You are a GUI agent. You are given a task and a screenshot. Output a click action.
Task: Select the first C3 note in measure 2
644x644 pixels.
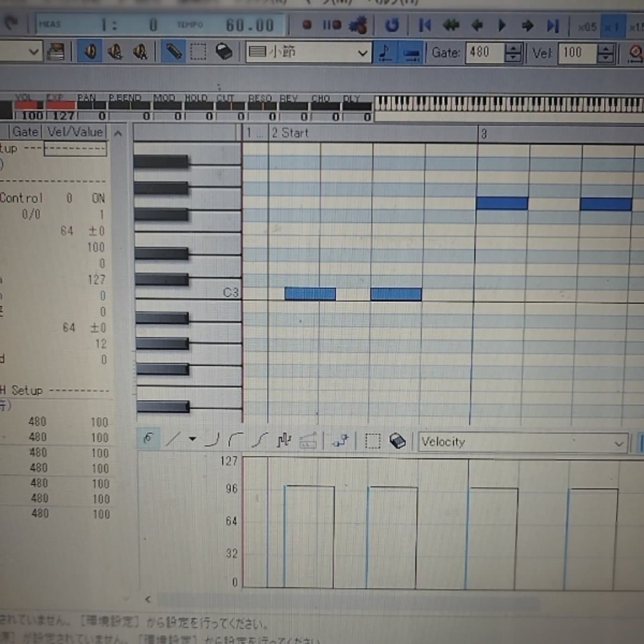(x=310, y=294)
